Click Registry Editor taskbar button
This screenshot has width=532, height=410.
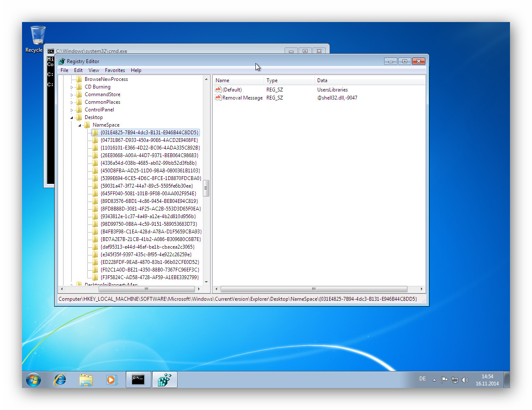[x=164, y=380]
